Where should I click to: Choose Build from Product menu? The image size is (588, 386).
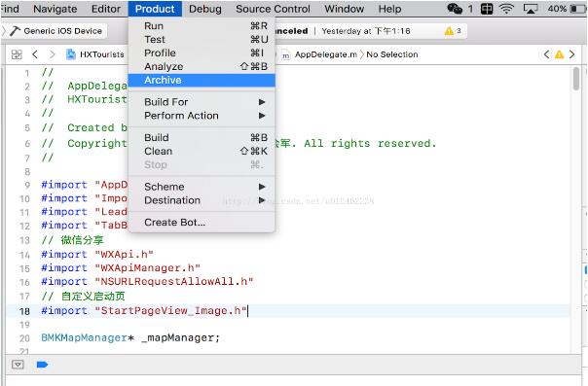point(202,137)
